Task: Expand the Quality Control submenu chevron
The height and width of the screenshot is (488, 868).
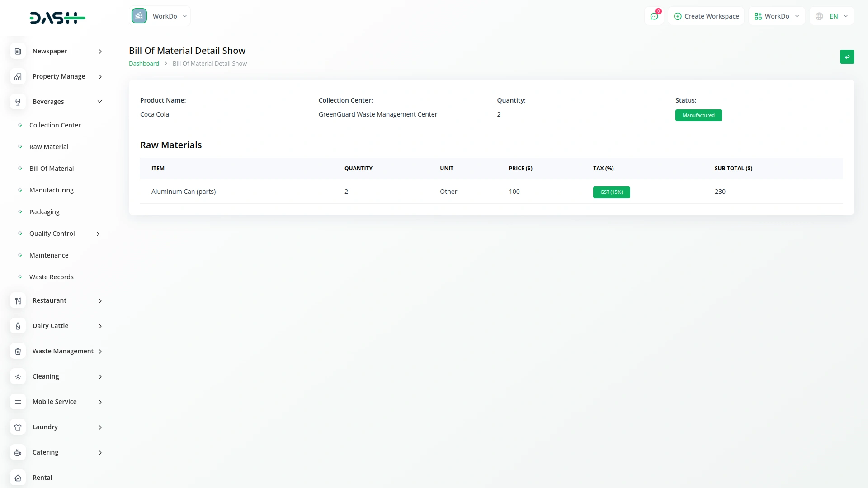Action: pyautogui.click(x=98, y=234)
